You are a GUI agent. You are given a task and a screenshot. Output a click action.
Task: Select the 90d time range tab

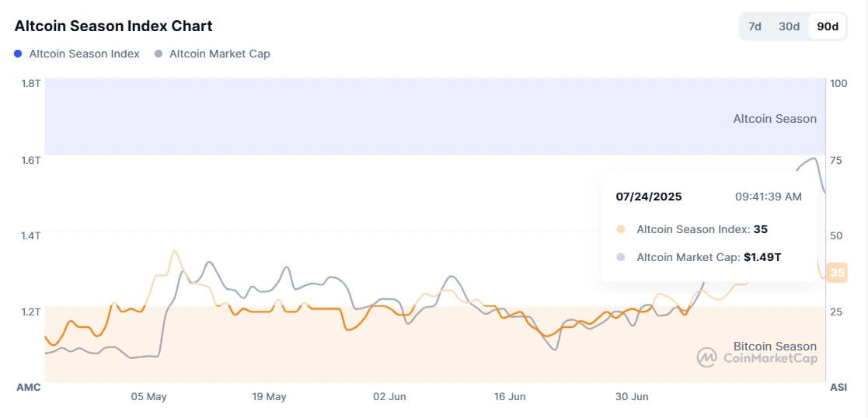[828, 26]
